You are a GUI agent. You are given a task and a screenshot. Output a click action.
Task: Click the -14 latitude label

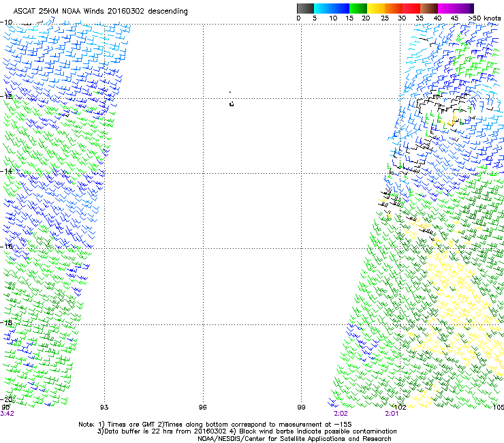(6, 171)
